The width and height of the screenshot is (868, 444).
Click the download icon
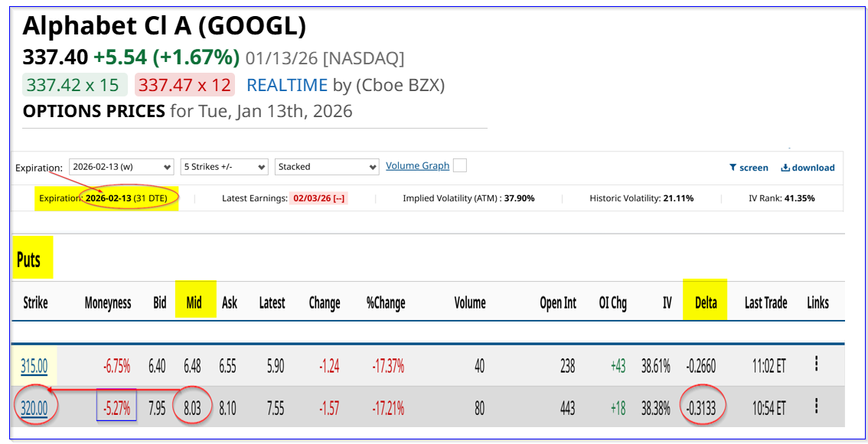[785, 168]
